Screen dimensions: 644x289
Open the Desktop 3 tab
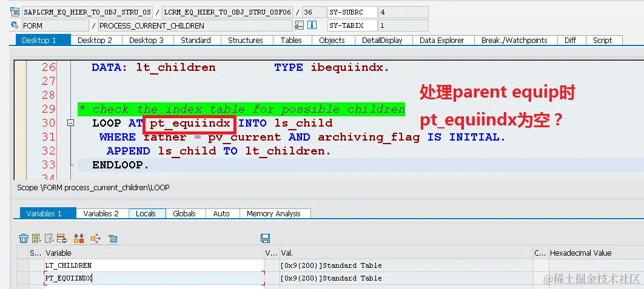tap(148, 40)
